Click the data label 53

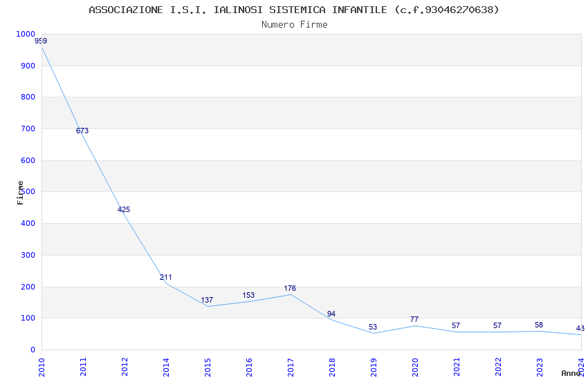coord(373,327)
